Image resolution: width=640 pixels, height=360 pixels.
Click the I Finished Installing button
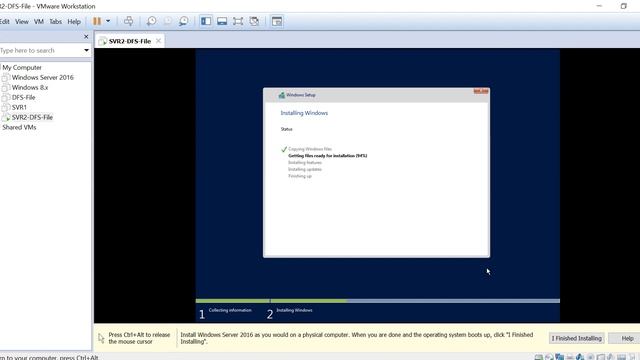tap(576, 338)
